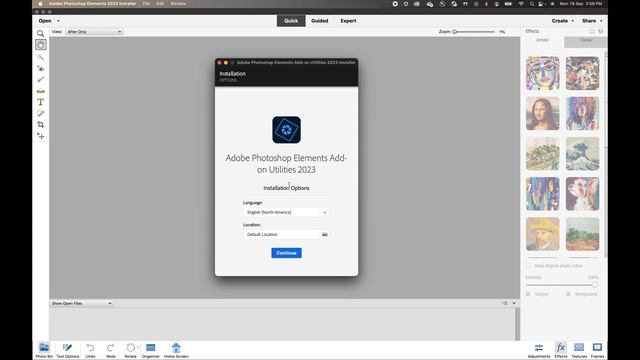
Task: Expand the Rotate button arrow
Action: click(x=138, y=347)
